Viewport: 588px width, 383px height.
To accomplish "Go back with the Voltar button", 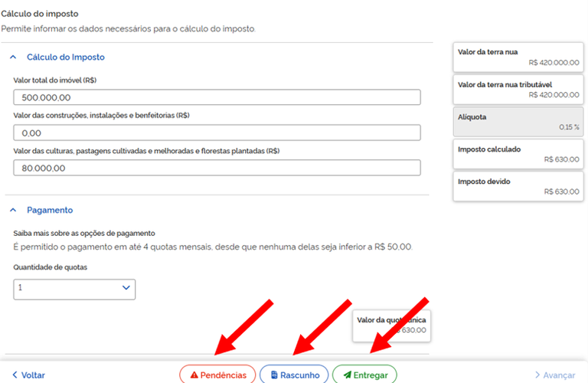I will 28,375.
